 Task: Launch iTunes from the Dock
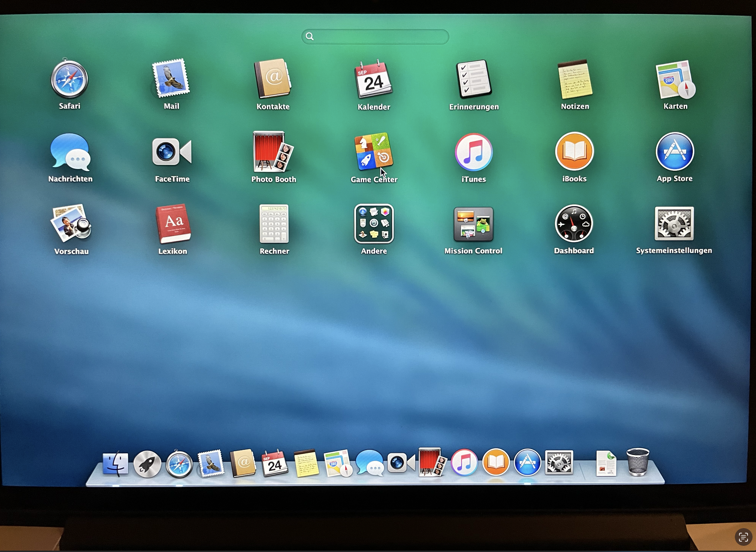coord(464,463)
